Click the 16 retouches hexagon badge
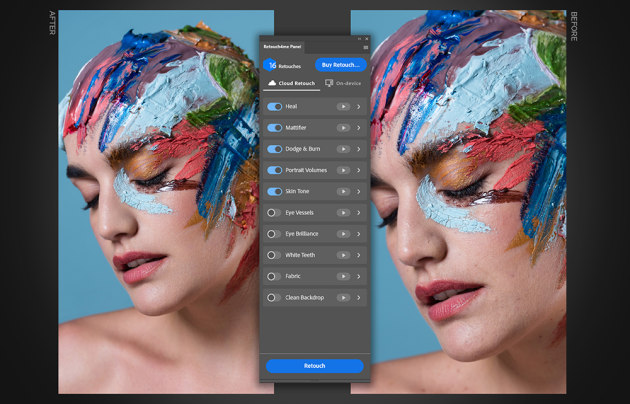The width and height of the screenshot is (630, 404). (x=270, y=65)
